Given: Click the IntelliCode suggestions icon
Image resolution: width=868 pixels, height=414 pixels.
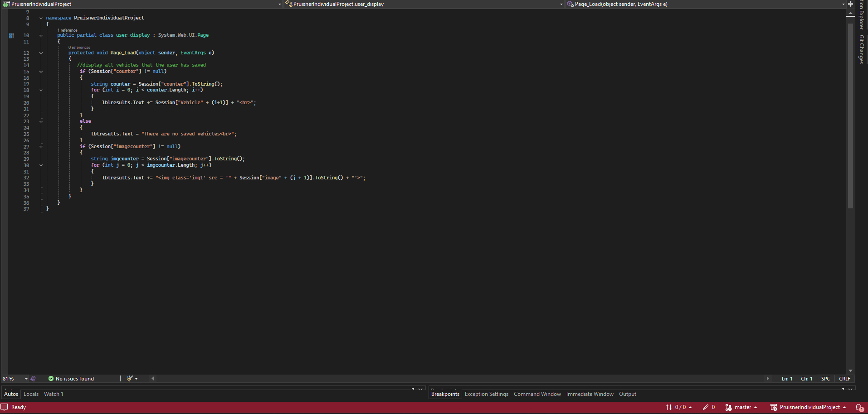Looking at the screenshot, I should coord(33,379).
